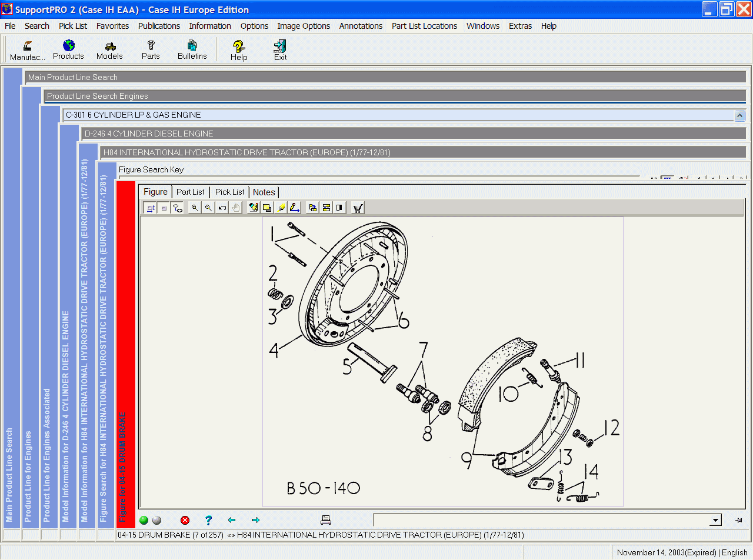Click the Exit toolbar icon
This screenshot has width=753, height=560.
279,49
